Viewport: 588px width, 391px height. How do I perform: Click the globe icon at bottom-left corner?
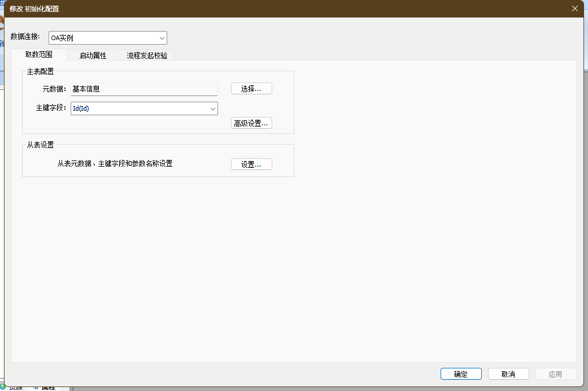[2, 387]
